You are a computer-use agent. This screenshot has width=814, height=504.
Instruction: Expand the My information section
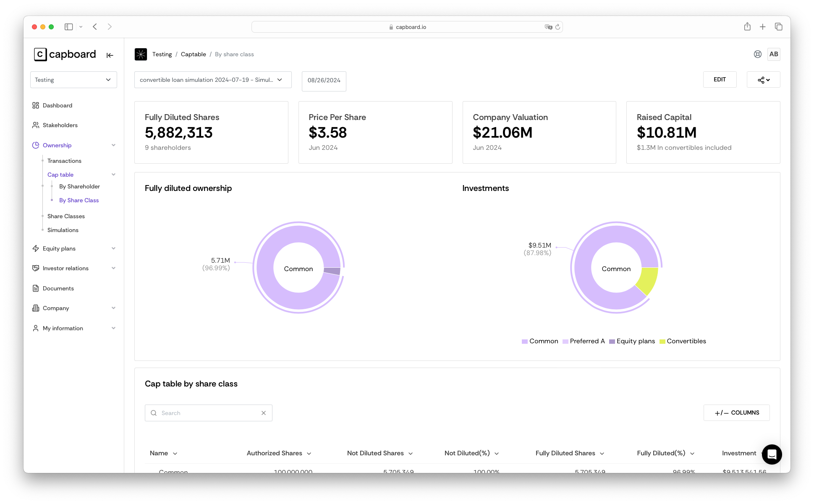pyautogui.click(x=113, y=328)
